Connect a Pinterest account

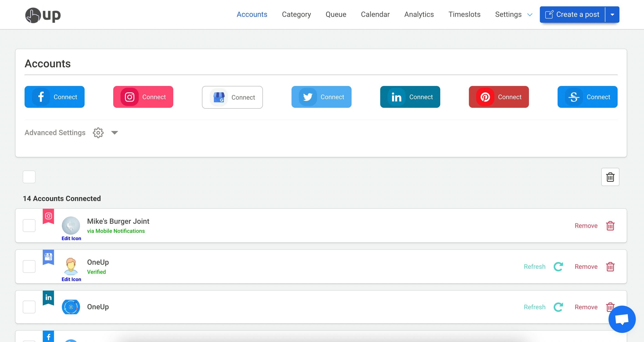pyautogui.click(x=499, y=97)
